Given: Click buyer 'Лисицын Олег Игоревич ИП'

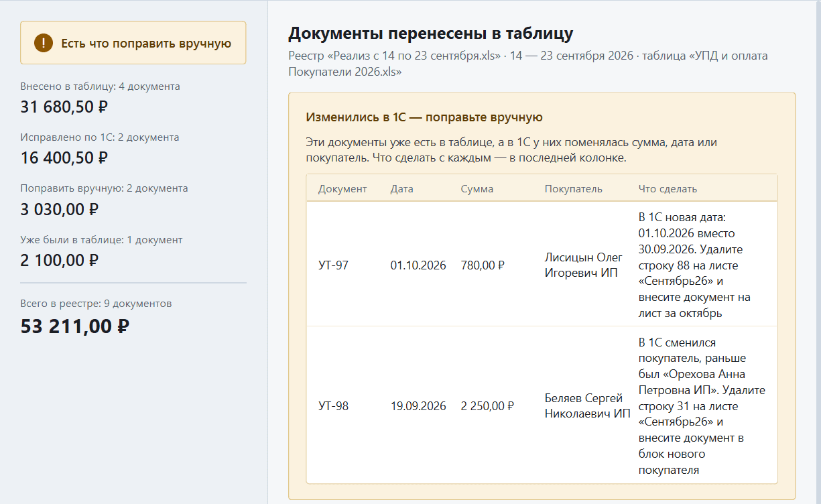Looking at the screenshot, I should [584, 265].
